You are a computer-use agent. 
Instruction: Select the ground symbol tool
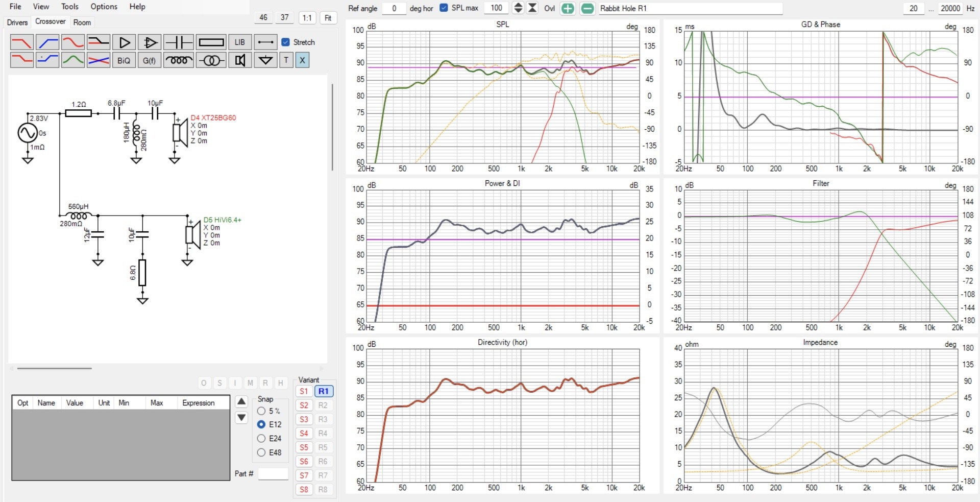[265, 60]
